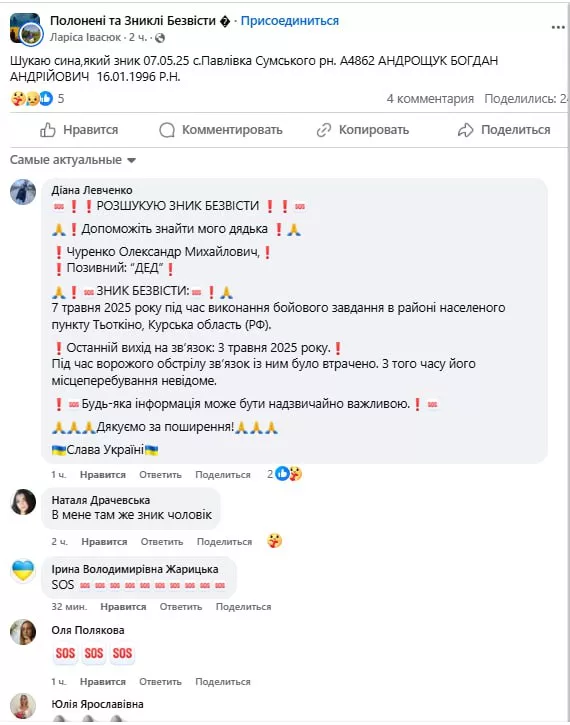Share Ірина Володимирівна Жарицька's comment

(243, 607)
